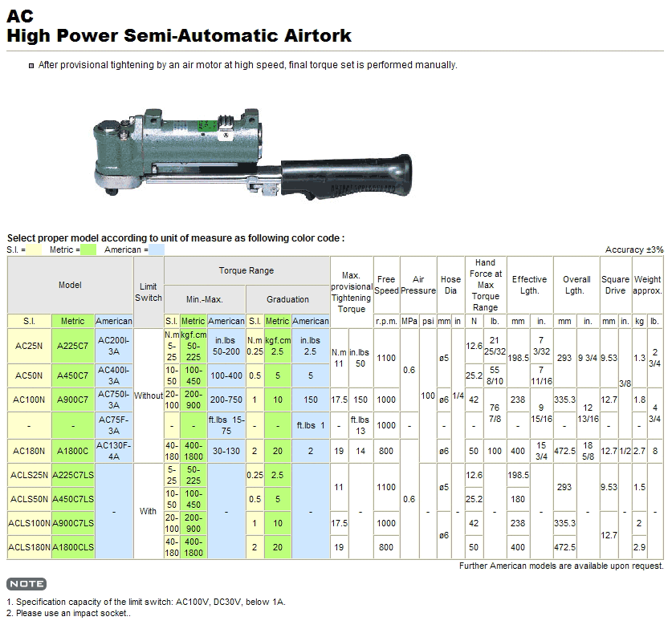Select metric model cell 'A450C7'
This screenshot has height=637, width=672.
point(73,375)
